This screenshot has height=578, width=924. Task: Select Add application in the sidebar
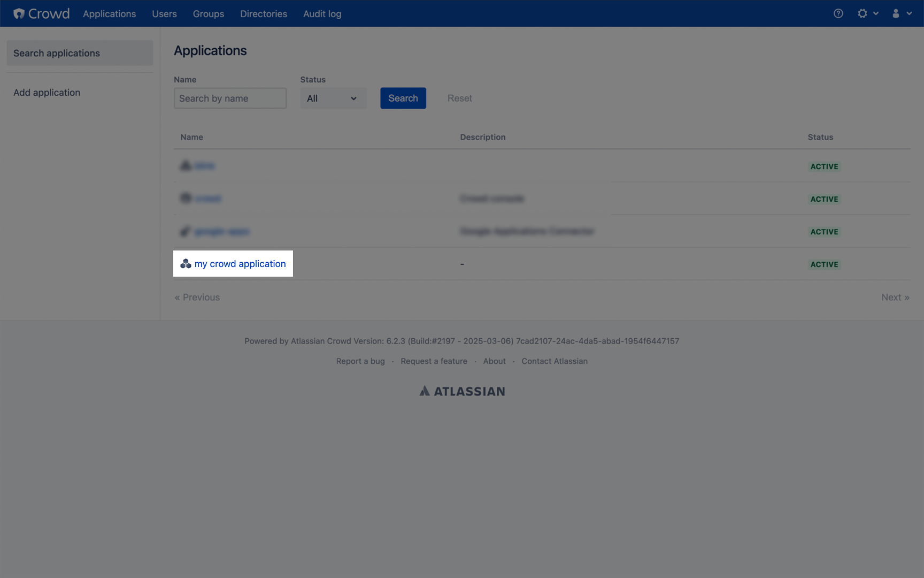[47, 92]
